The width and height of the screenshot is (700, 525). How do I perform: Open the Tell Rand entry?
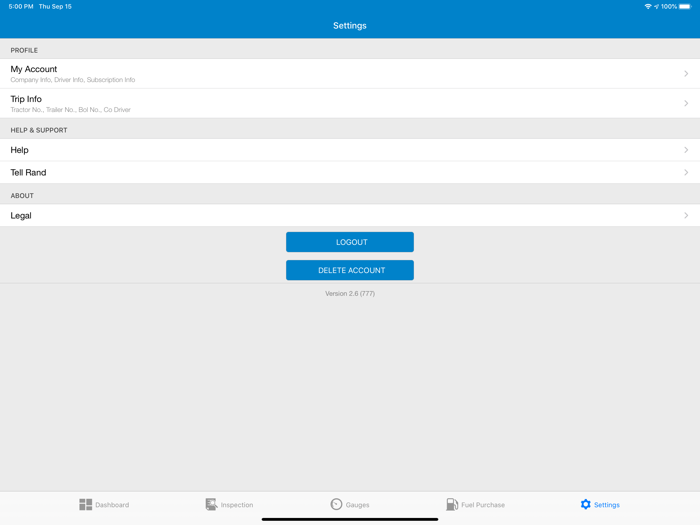350,172
